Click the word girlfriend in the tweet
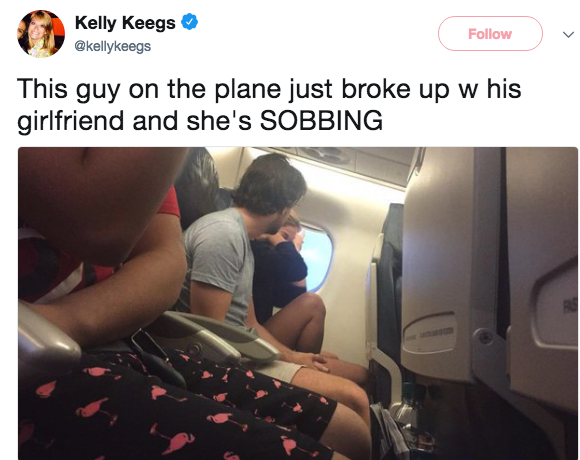The height and width of the screenshot is (460, 580). tap(70, 121)
